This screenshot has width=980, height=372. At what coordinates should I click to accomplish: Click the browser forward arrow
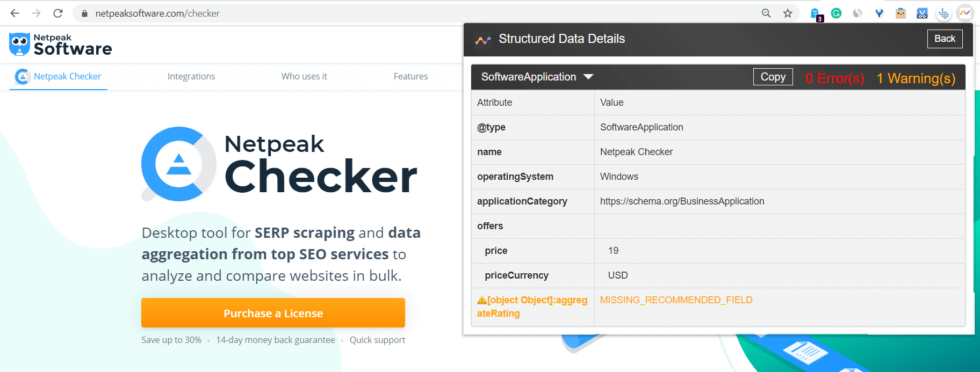click(x=37, y=13)
